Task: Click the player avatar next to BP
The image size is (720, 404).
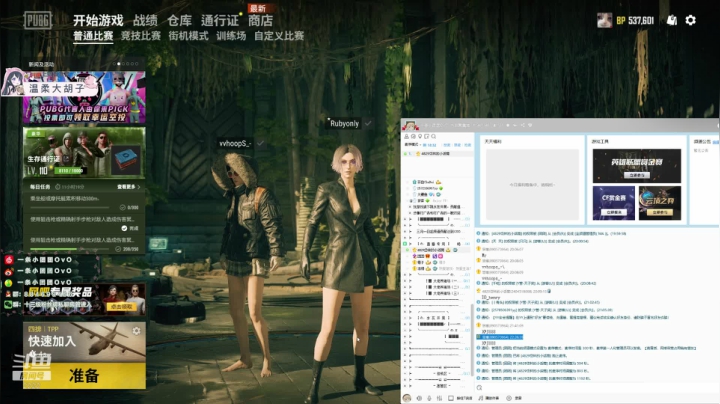Action: pyautogui.click(x=604, y=20)
